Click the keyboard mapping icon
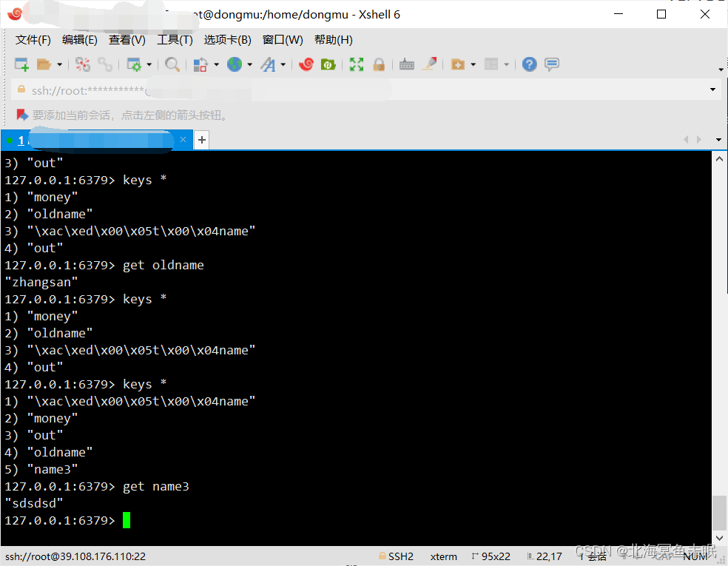Screen dimensions: 728x566 click(407, 64)
